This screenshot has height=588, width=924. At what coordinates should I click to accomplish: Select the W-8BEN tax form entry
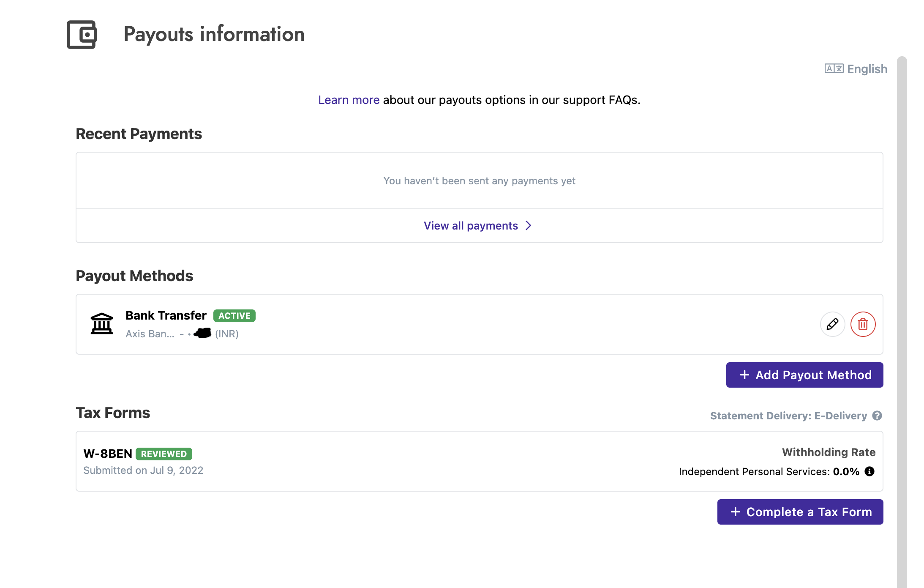(479, 461)
